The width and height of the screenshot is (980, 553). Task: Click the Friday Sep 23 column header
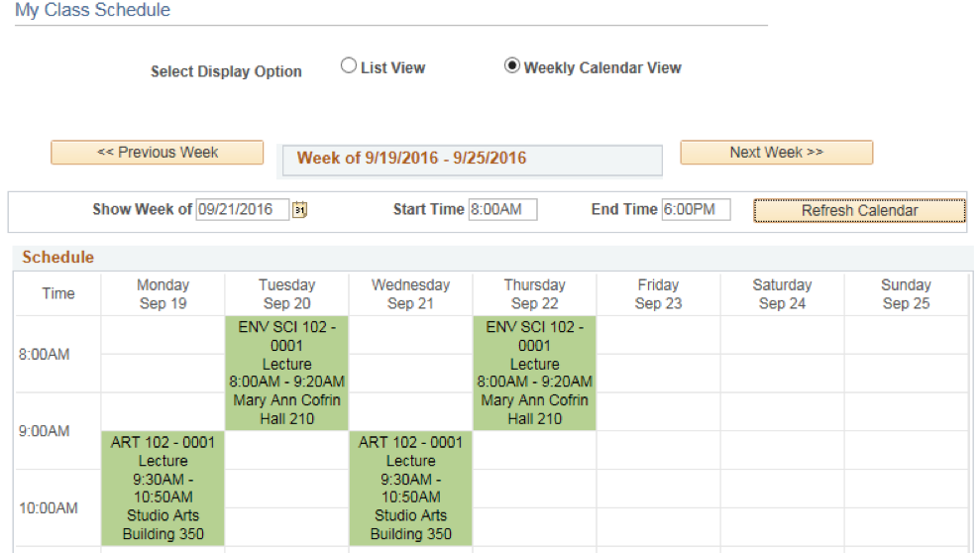(658, 294)
